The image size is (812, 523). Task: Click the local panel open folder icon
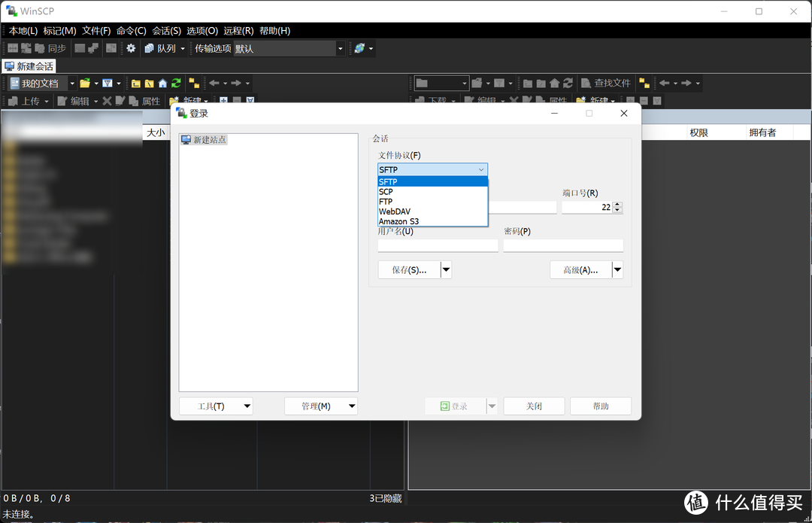(x=85, y=83)
